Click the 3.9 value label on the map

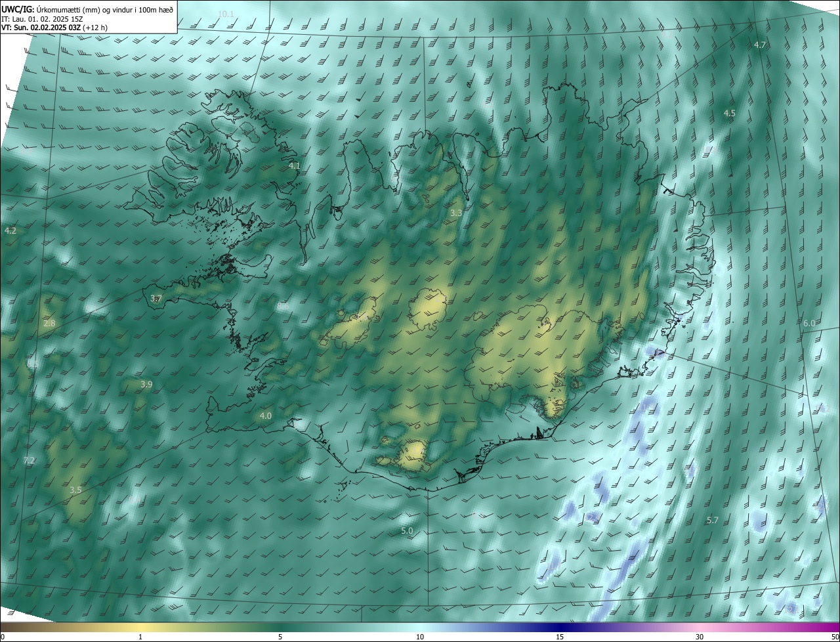click(146, 384)
